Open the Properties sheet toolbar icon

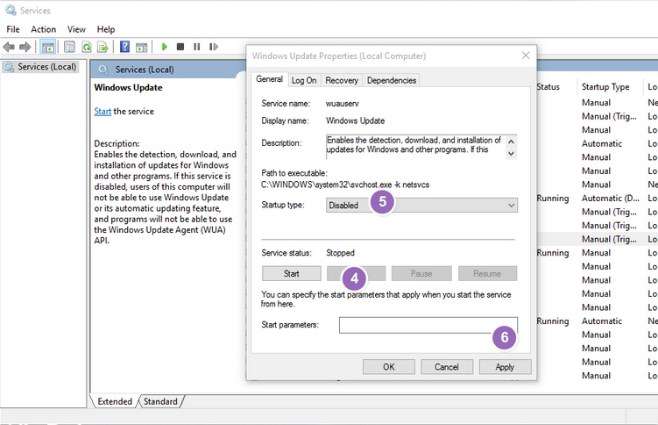coord(70,47)
